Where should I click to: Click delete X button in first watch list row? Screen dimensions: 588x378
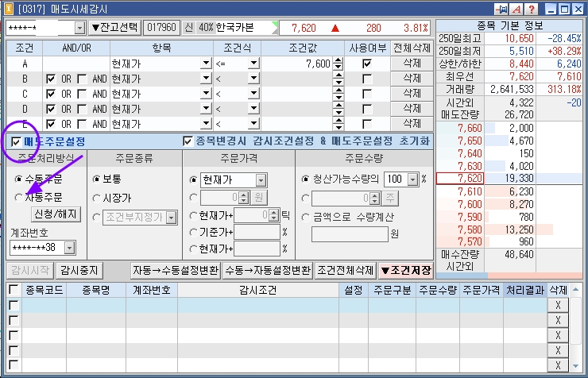click(558, 305)
